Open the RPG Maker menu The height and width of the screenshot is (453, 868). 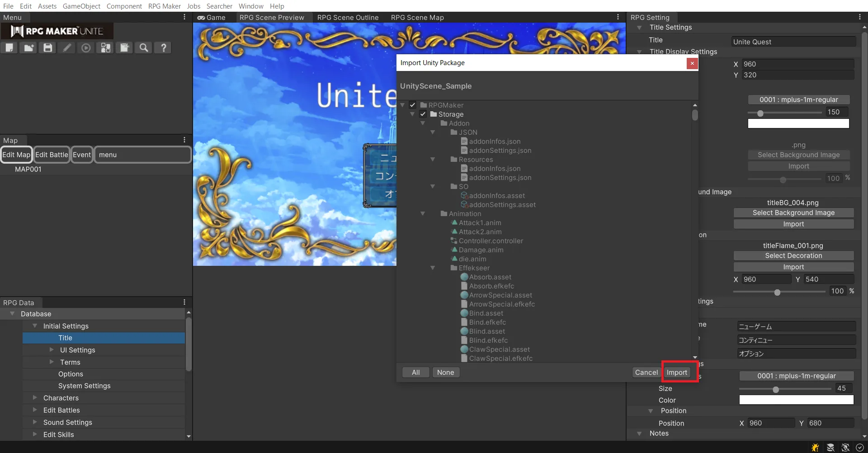tap(164, 6)
